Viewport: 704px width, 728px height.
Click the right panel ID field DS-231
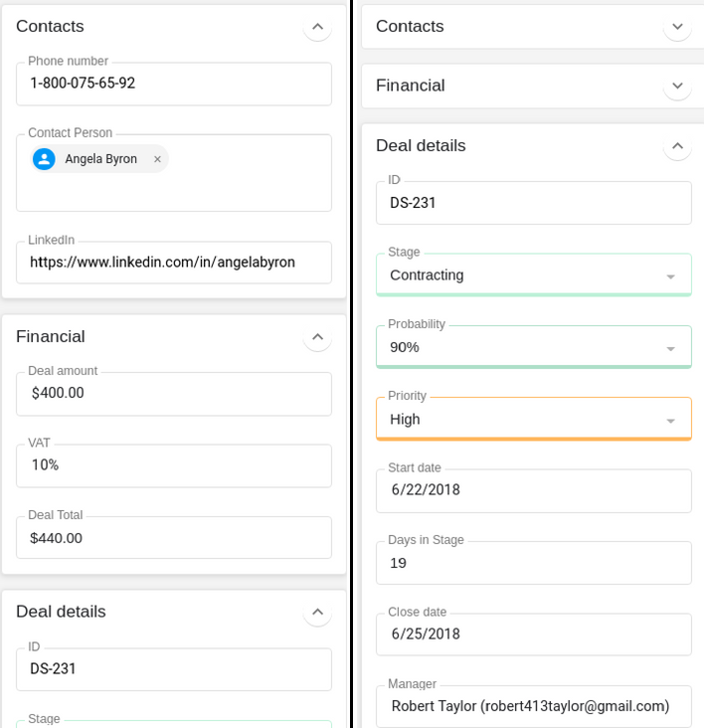[x=534, y=203]
